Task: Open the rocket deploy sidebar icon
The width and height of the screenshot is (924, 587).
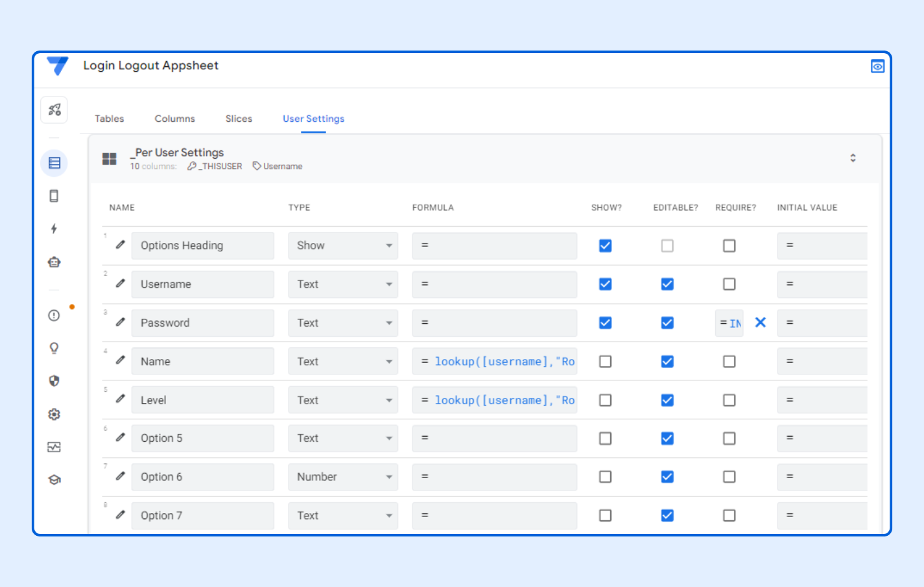Action: point(54,109)
